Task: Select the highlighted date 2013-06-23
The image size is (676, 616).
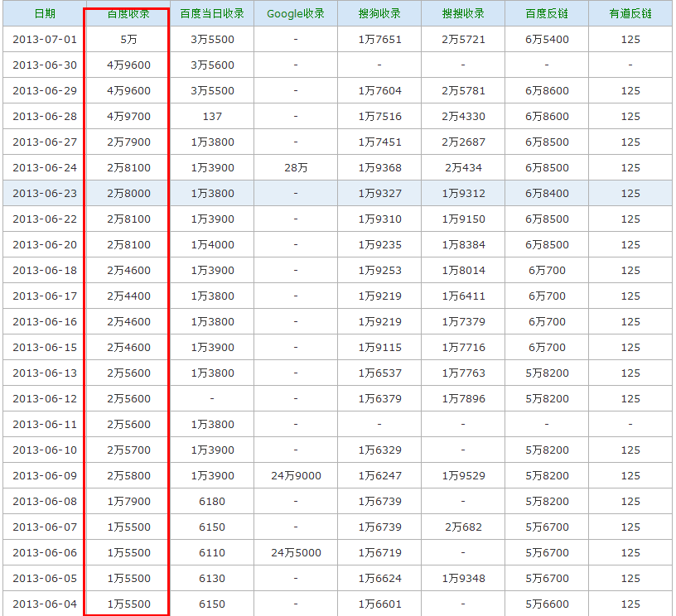Action: [45, 194]
